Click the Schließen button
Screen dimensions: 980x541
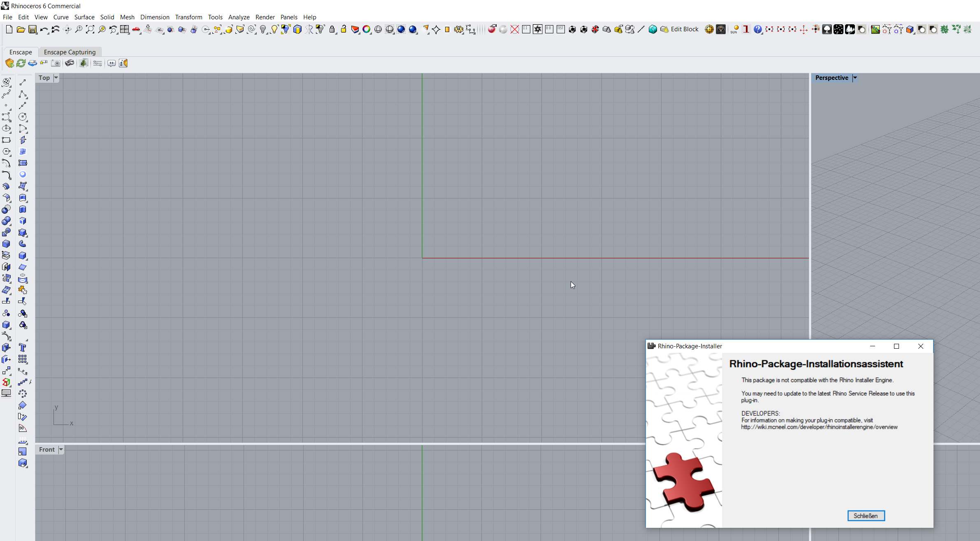tap(866, 515)
